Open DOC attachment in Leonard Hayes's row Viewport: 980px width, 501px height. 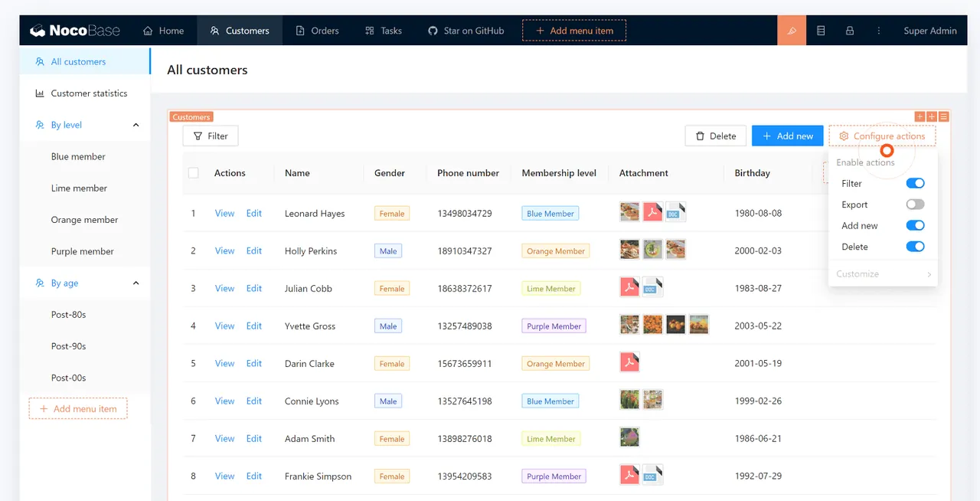(x=675, y=212)
